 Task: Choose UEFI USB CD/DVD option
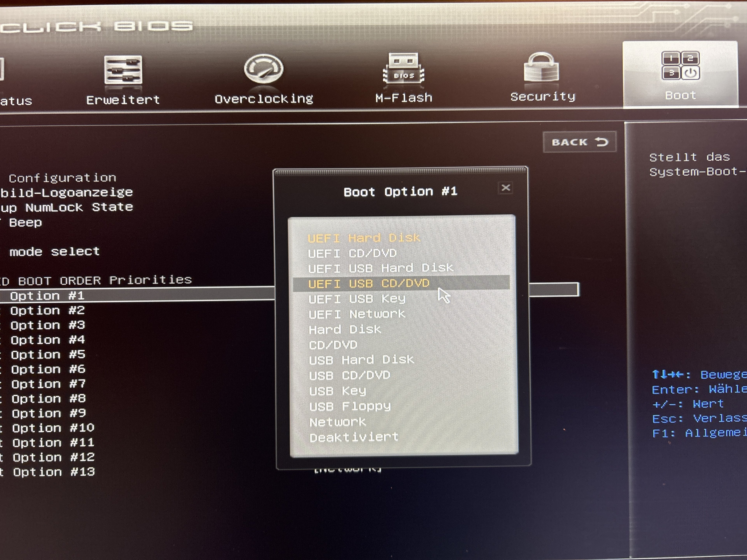(368, 283)
